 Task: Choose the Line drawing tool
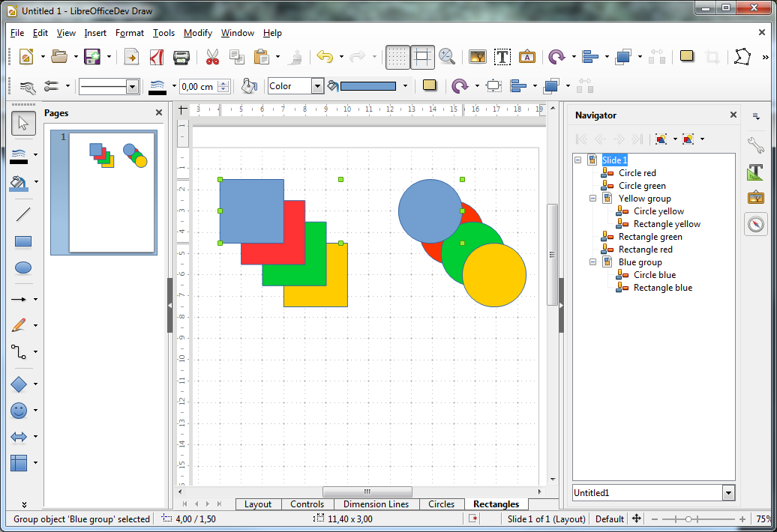click(x=23, y=214)
